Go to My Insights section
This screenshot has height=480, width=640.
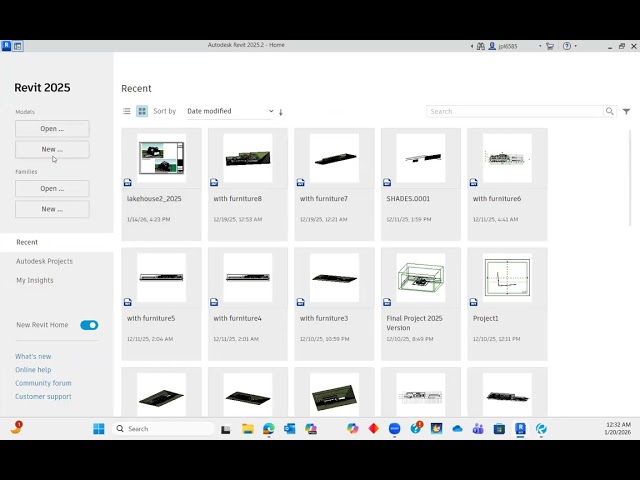[x=35, y=280]
